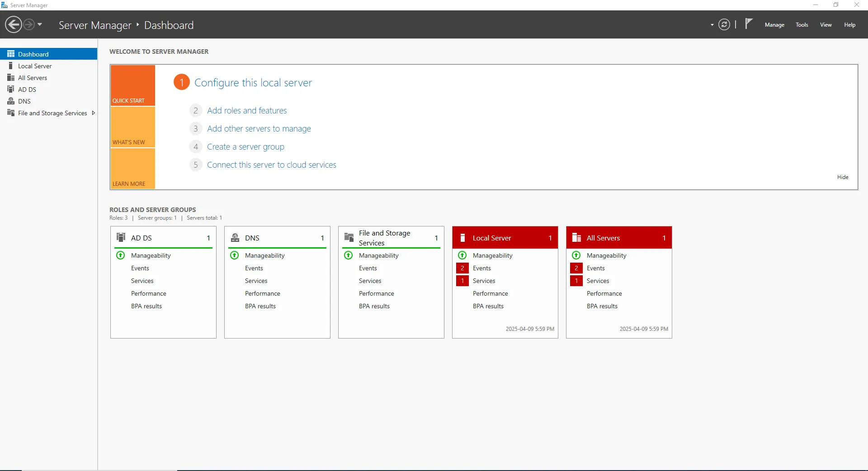Click the Dashboard sidebar icon
This screenshot has width=868, height=471.
pyautogui.click(x=11, y=54)
